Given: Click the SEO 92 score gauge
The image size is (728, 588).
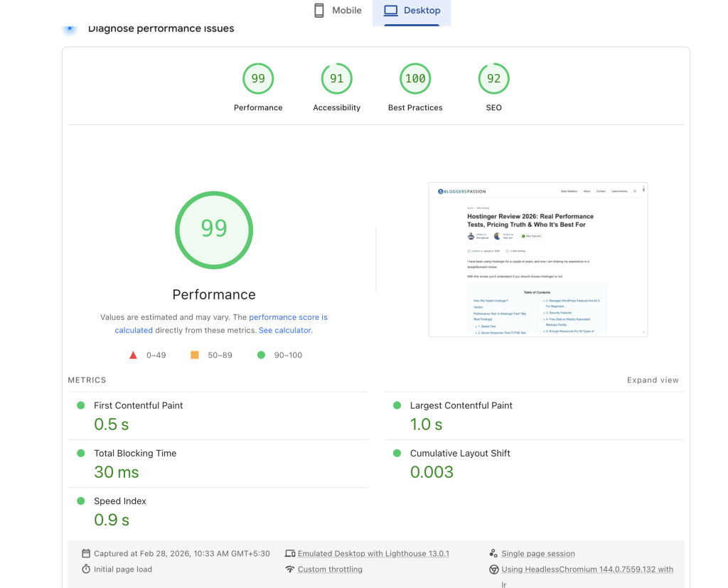Looking at the screenshot, I should click(x=493, y=79).
